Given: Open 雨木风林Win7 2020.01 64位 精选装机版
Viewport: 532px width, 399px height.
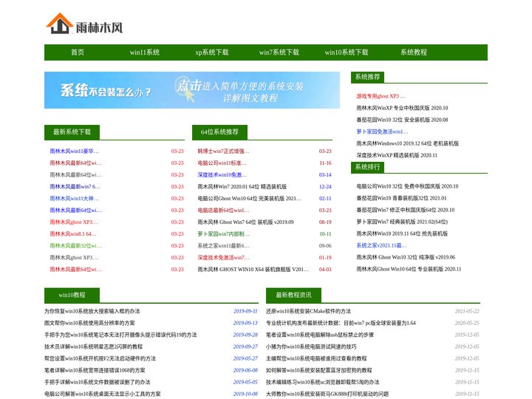Looking at the screenshot, I should pos(242,187).
